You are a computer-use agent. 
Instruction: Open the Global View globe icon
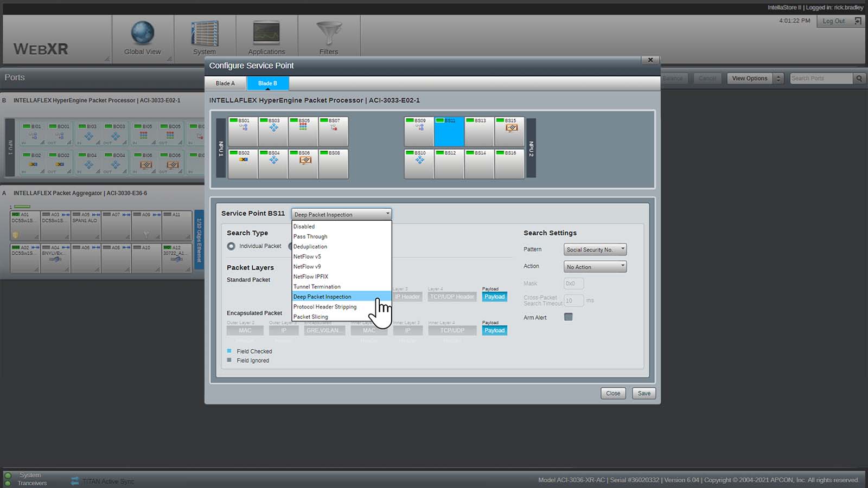[x=143, y=33]
